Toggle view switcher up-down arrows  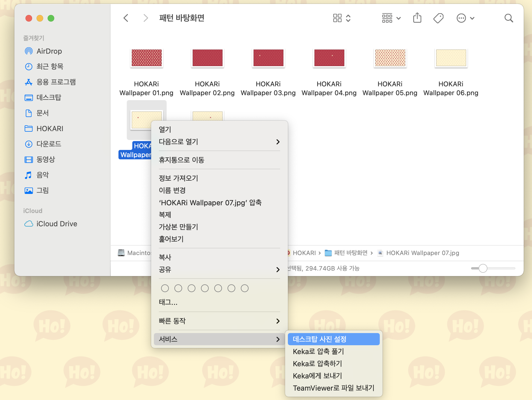pyautogui.click(x=348, y=18)
